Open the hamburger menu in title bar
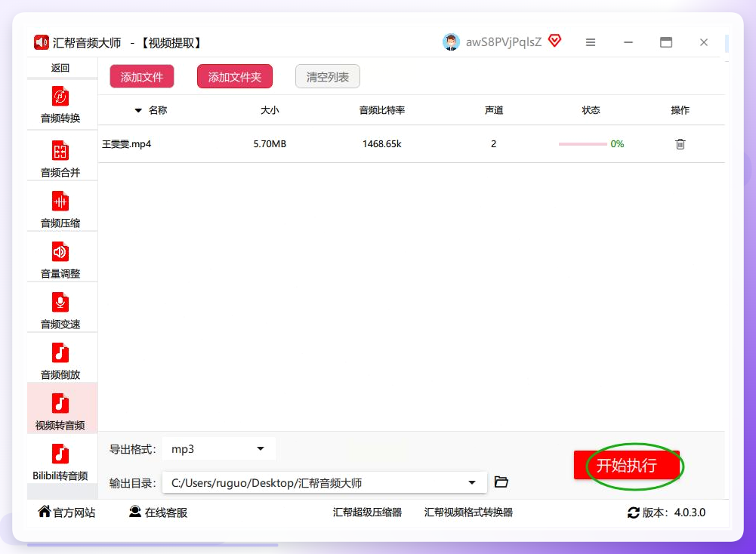756x554 pixels. click(x=590, y=42)
